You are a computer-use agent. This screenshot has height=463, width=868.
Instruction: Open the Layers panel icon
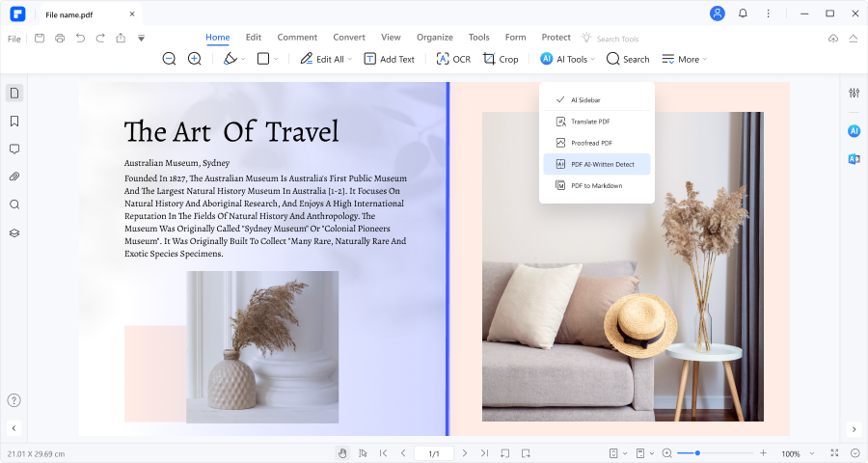click(14, 232)
